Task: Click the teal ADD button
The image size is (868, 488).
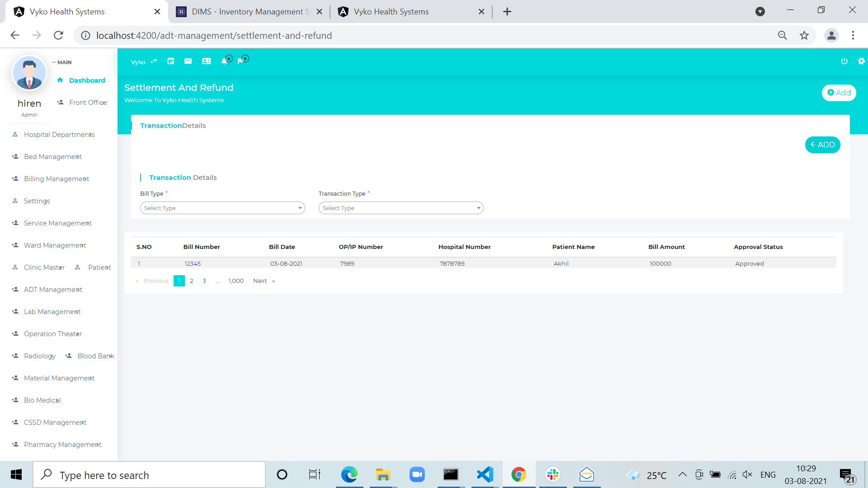Action: click(822, 145)
